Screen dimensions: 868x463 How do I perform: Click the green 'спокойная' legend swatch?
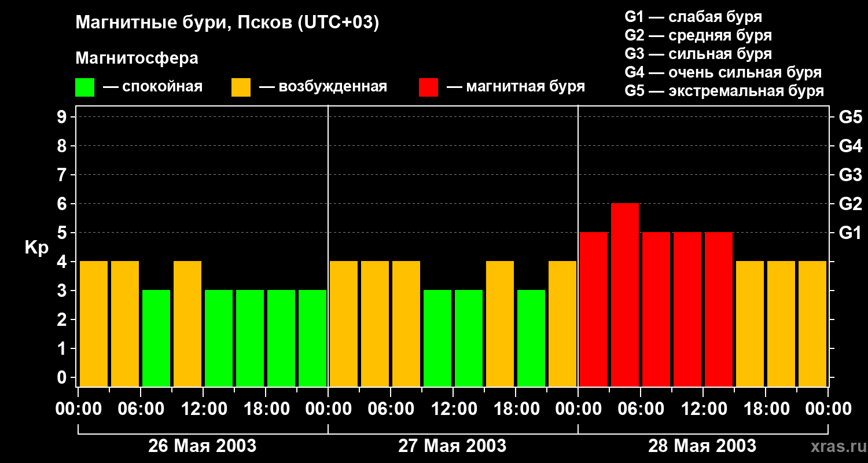pyautogui.click(x=84, y=87)
